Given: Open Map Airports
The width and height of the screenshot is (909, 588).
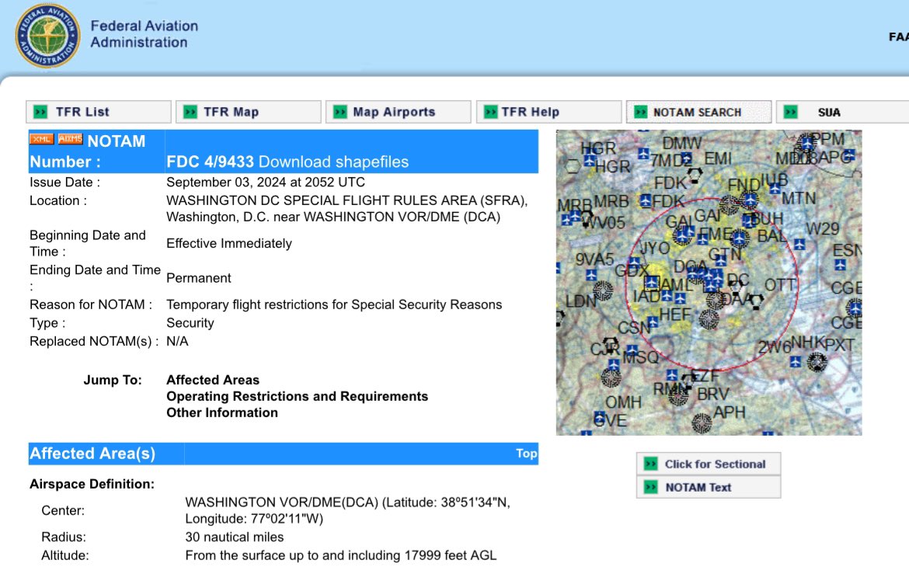Looking at the screenshot, I should pyautogui.click(x=398, y=111).
